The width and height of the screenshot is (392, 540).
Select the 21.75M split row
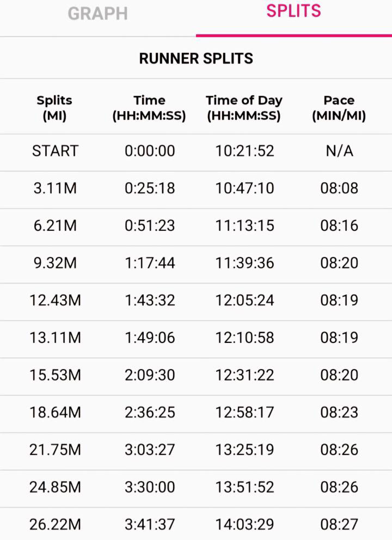[x=196, y=450]
